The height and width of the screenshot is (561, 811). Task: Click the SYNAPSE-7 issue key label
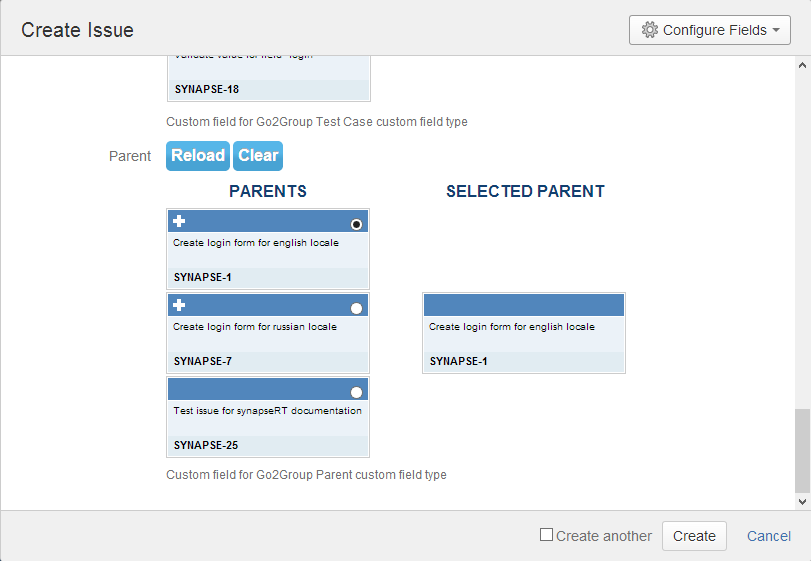point(203,361)
